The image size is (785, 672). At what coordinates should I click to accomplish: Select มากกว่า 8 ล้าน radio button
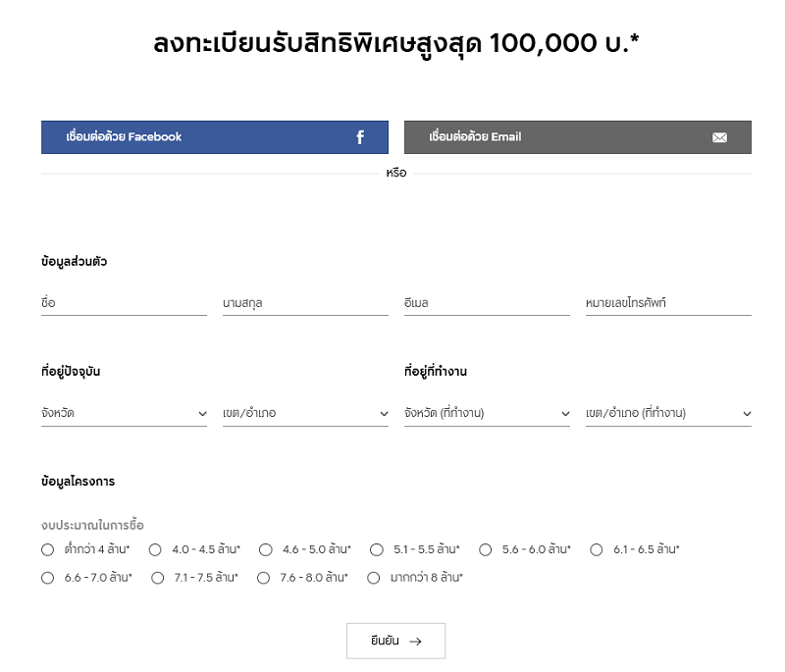click(x=374, y=578)
